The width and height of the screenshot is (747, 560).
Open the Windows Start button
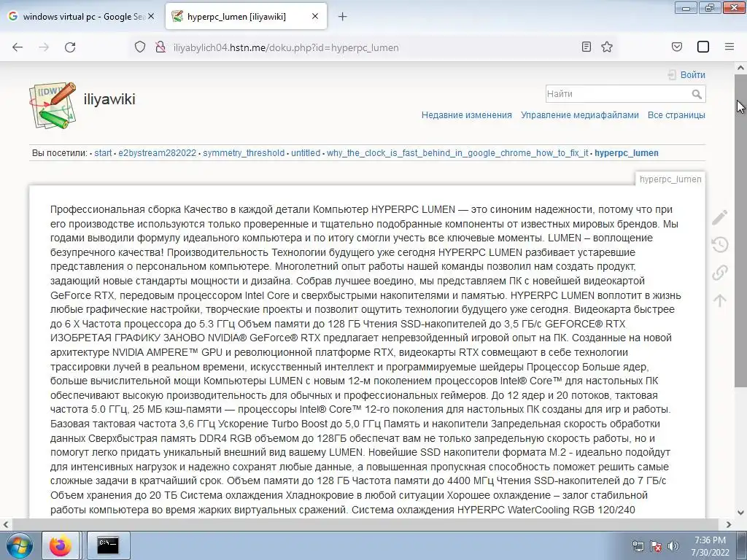coord(20,545)
